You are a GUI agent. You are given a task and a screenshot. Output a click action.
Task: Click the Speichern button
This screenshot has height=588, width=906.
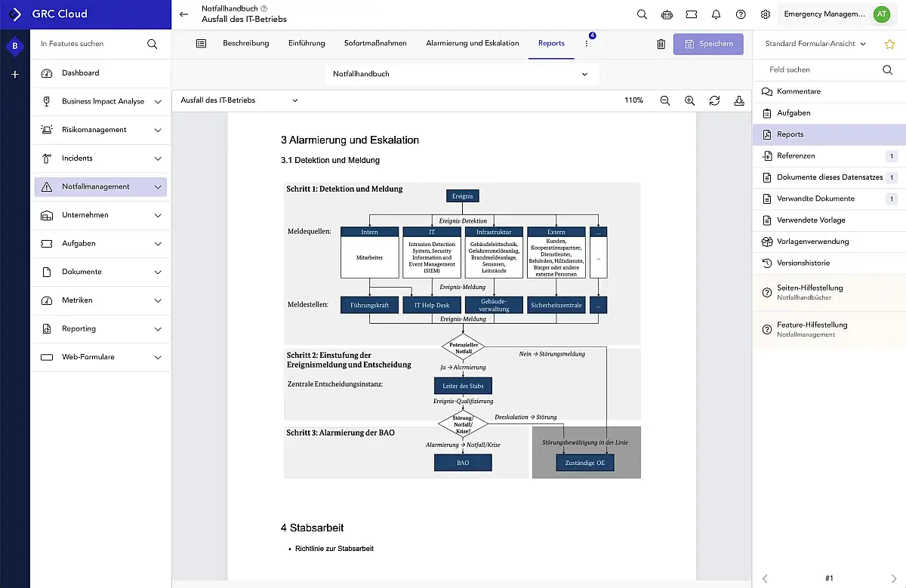pos(708,44)
